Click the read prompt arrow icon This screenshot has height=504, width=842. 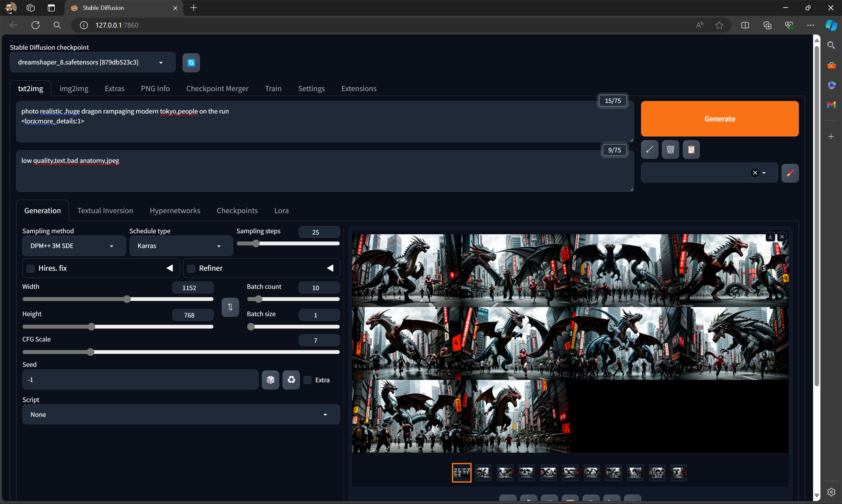point(649,149)
